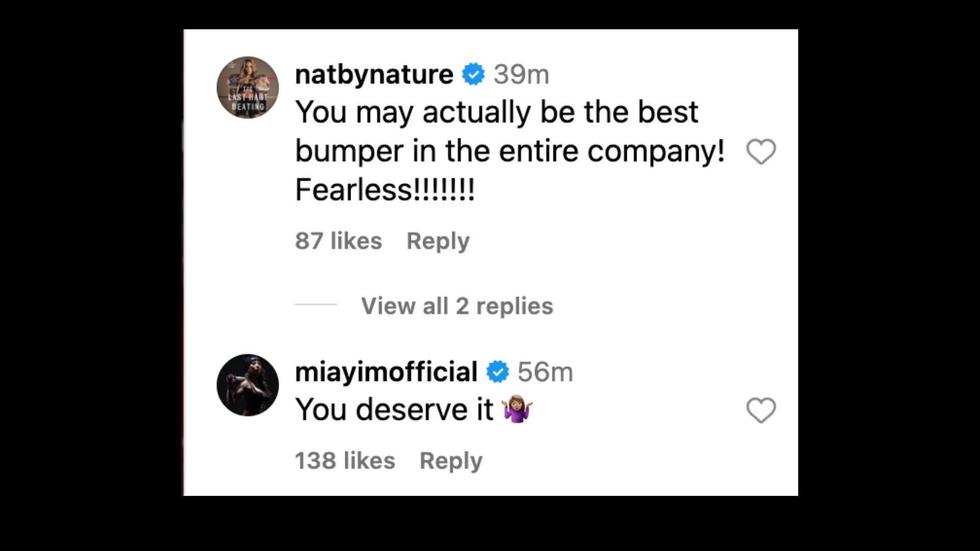
Task: Click the "You deserve it" comment text
Action: pyautogui.click(x=395, y=410)
